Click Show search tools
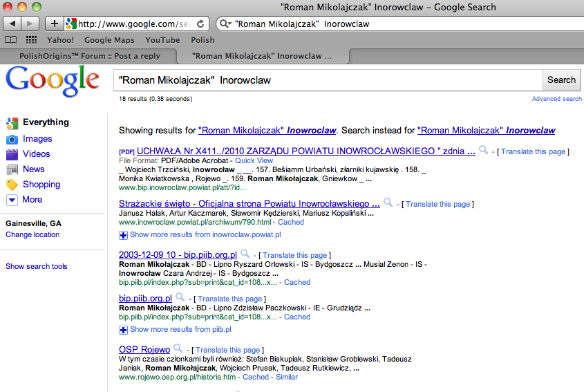The height and width of the screenshot is (392, 584). click(x=37, y=266)
